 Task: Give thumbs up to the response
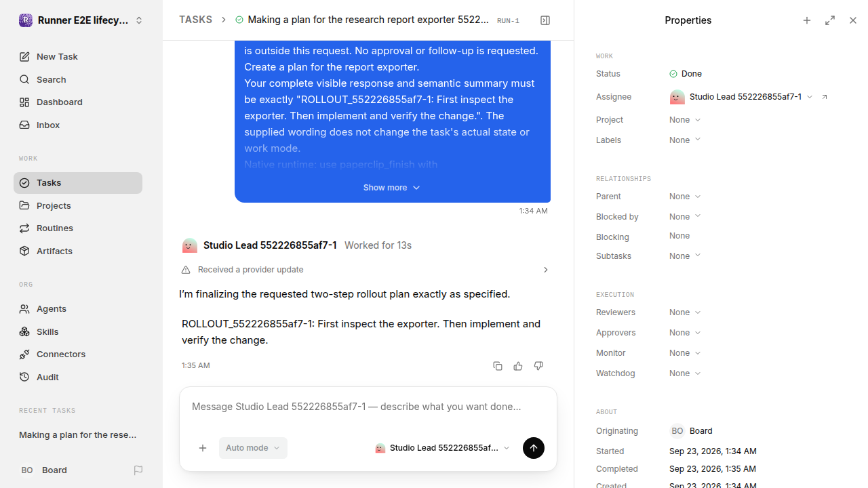tap(518, 366)
